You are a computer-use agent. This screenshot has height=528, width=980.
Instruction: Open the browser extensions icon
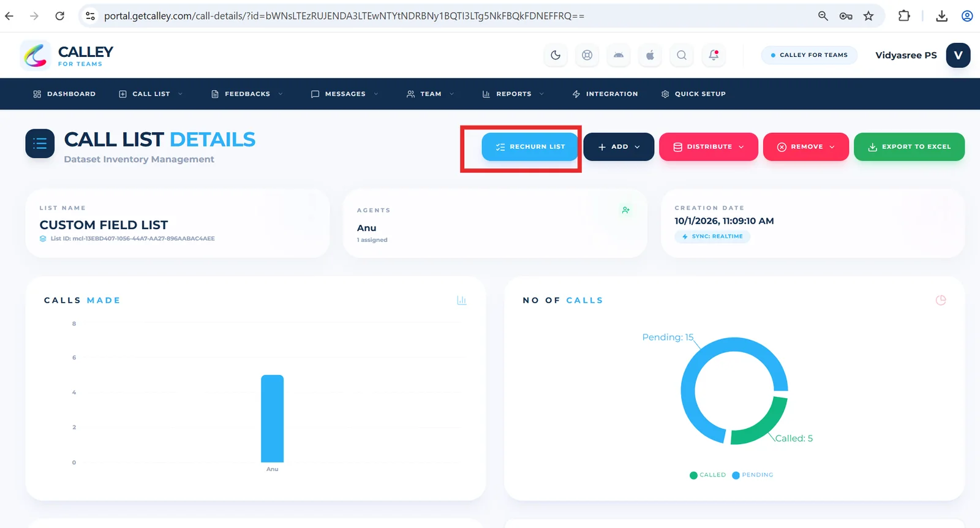pos(904,16)
